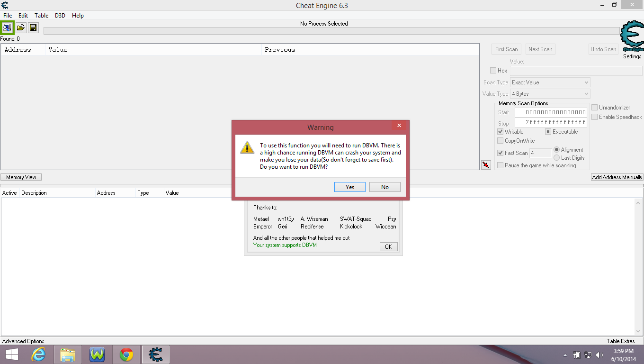Open a cheat table file icon

coord(21,27)
